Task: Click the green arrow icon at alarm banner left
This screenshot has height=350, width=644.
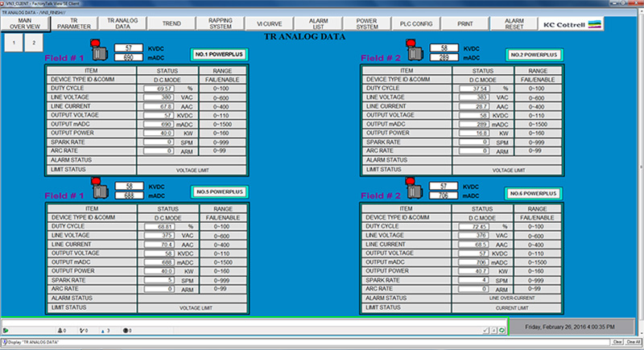Action: coord(6,330)
